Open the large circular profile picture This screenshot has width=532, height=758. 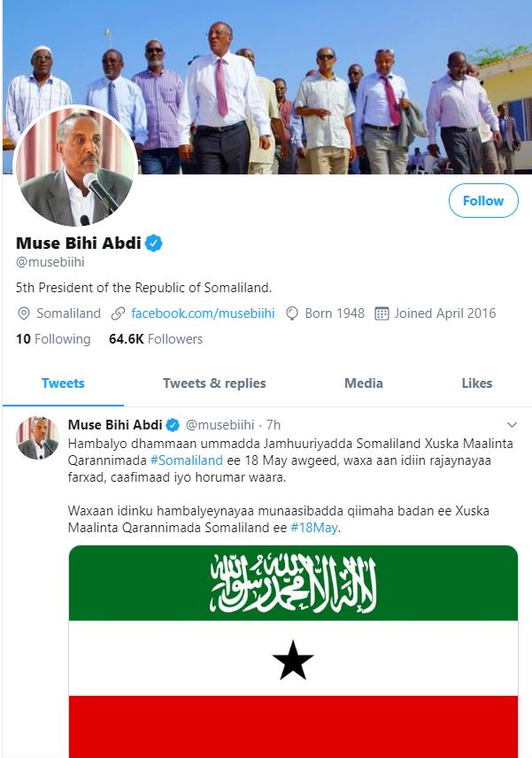click(x=76, y=168)
